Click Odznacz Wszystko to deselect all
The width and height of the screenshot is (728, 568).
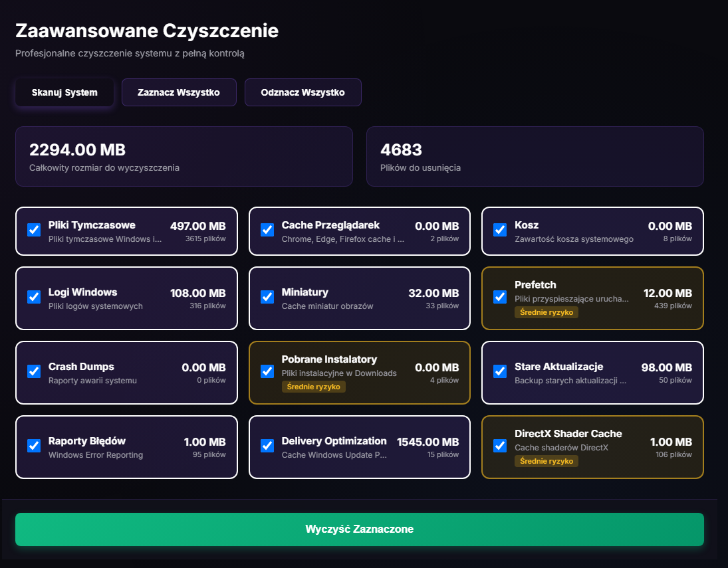(303, 92)
